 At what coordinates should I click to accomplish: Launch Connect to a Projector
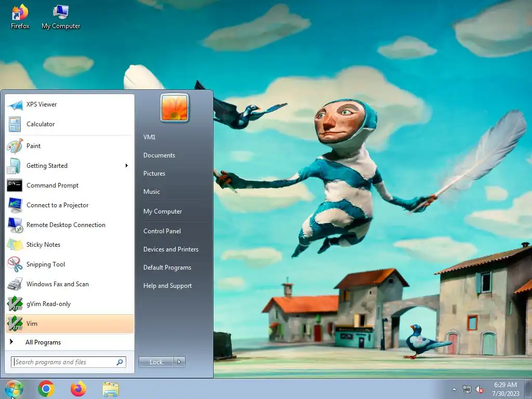pos(70,205)
